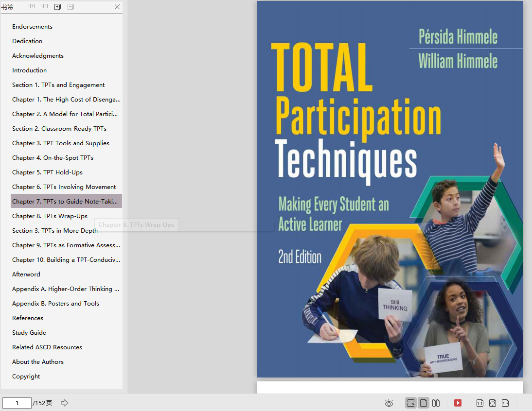The image size is (532, 411).
Task: Go to Chapter 2. A Model bookmark
Action: (65, 114)
